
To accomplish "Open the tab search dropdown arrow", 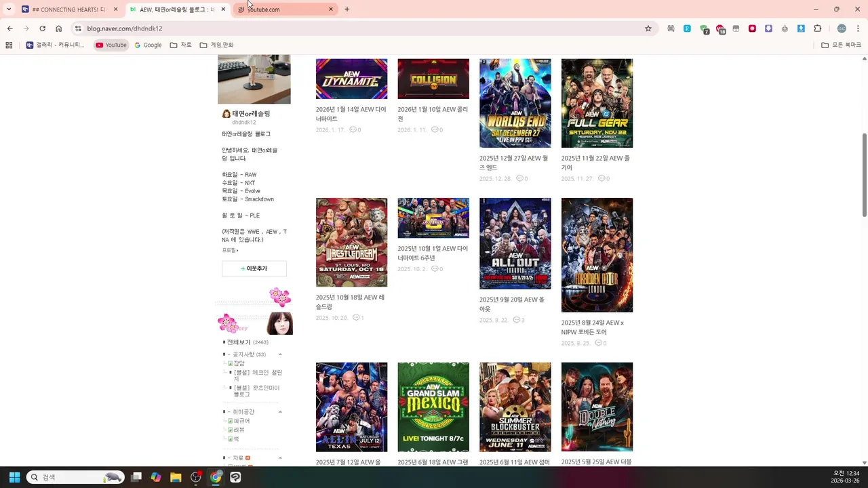I will click(9, 9).
